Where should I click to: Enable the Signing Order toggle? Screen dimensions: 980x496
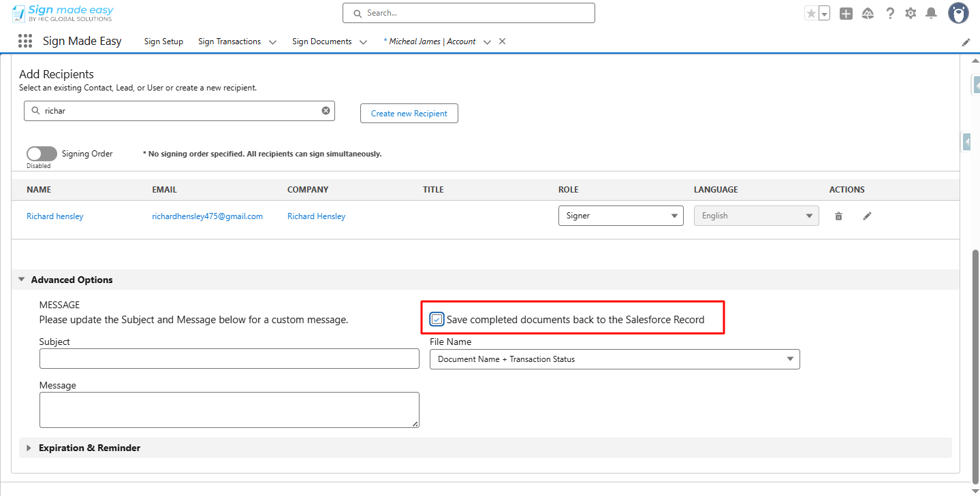pyautogui.click(x=42, y=154)
